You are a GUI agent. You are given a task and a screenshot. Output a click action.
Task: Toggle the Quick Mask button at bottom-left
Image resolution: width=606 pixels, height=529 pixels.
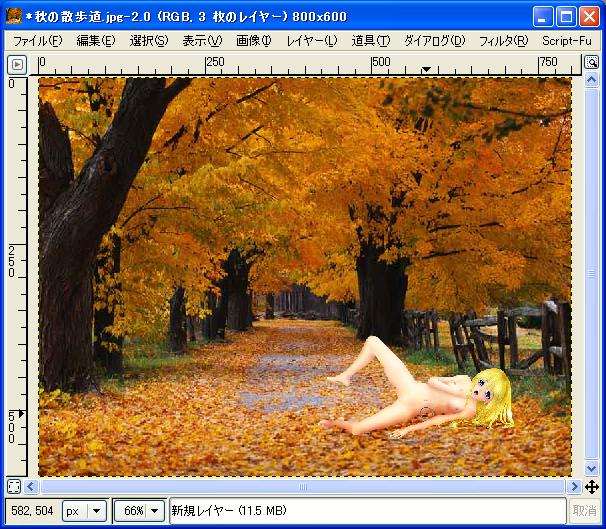click(x=14, y=486)
